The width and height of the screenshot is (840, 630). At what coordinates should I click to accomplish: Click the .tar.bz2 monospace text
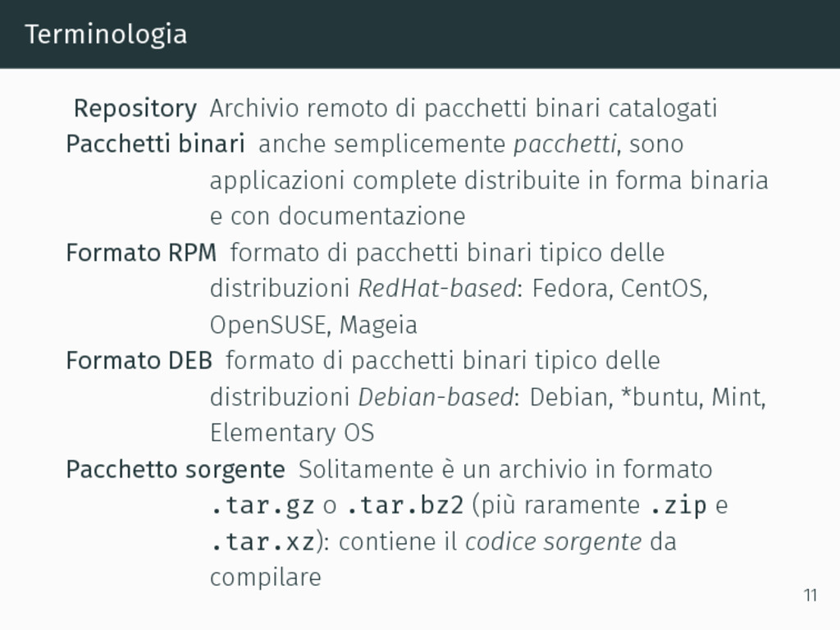pos(405,505)
